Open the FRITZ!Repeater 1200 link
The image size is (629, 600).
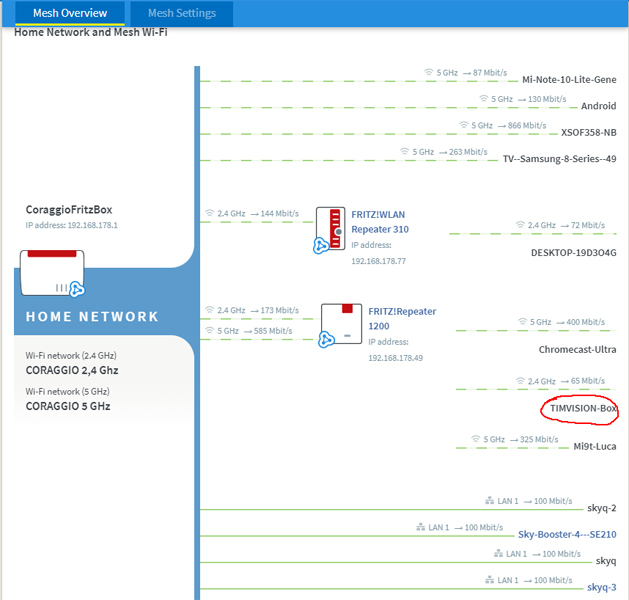402,318
